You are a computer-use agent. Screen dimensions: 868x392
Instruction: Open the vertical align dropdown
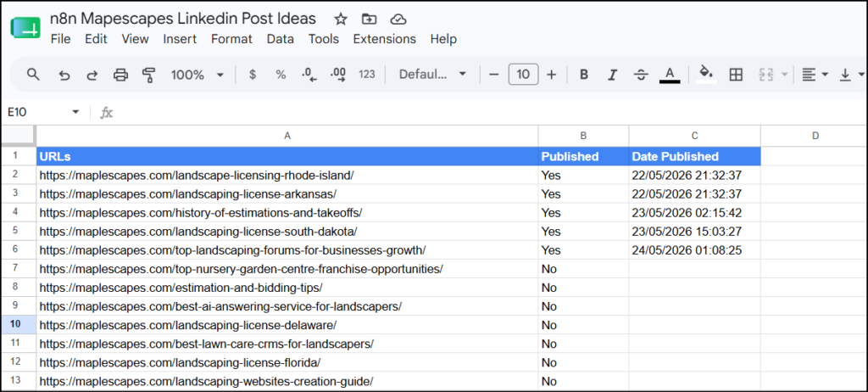point(851,75)
